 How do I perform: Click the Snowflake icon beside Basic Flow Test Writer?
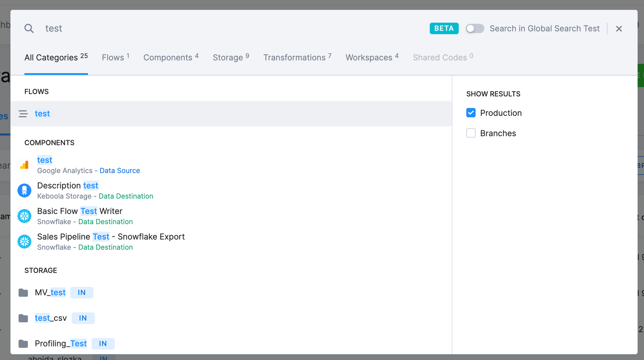[24, 216]
